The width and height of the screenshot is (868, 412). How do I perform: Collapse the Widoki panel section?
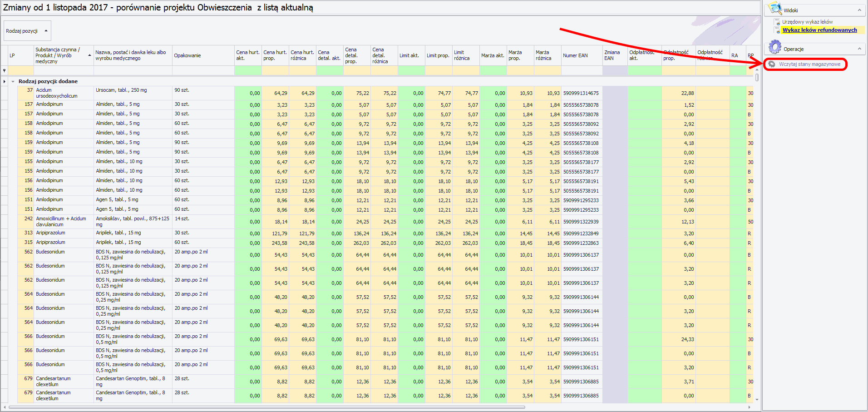point(859,10)
